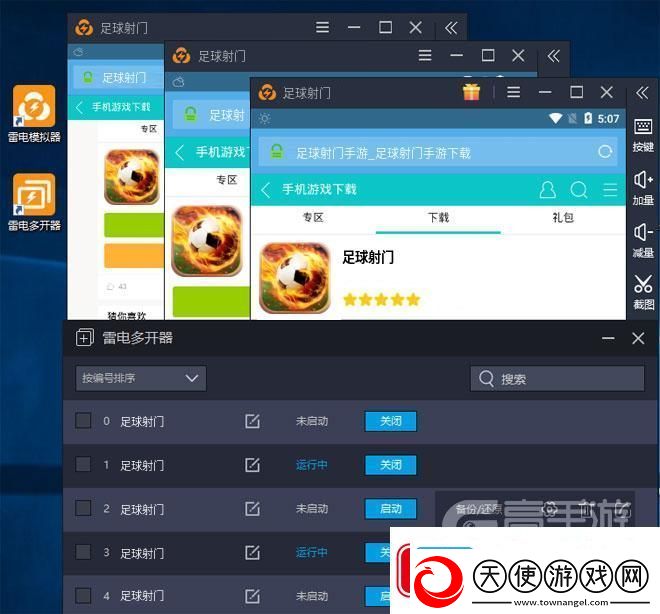This screenshot has height=614, width=660.
Task: Click the 雷电多开器 title bar plus icon
Action: point(85,338)
